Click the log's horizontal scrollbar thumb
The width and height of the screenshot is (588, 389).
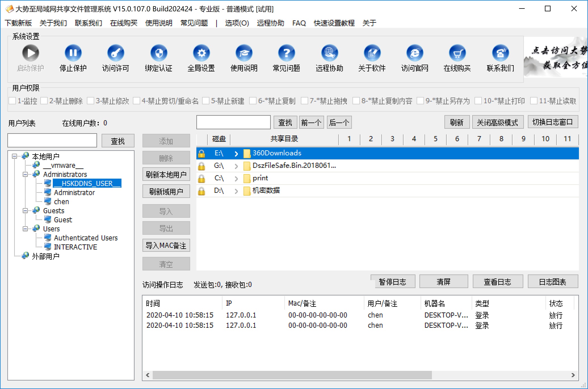[292, 375]
